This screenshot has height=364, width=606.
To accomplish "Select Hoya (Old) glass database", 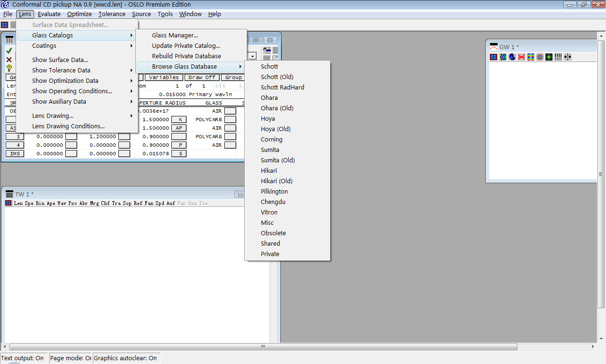I will (x=287, y=129).
